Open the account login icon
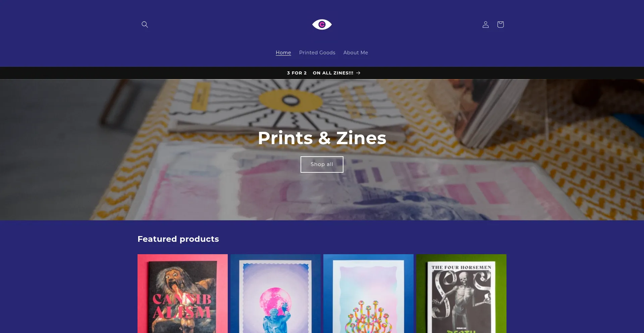Image resolution: width=644 pixels, height=333 pixels. coord(486,24)
